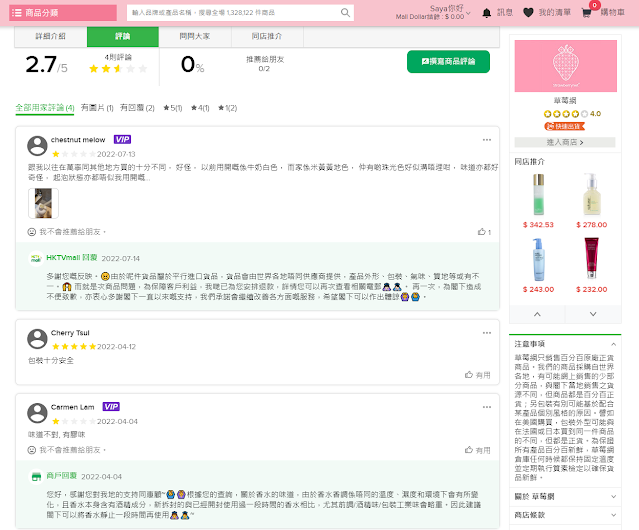Open the 商品分類 category menu
The image size is (639, 530).
coord(63,13)
